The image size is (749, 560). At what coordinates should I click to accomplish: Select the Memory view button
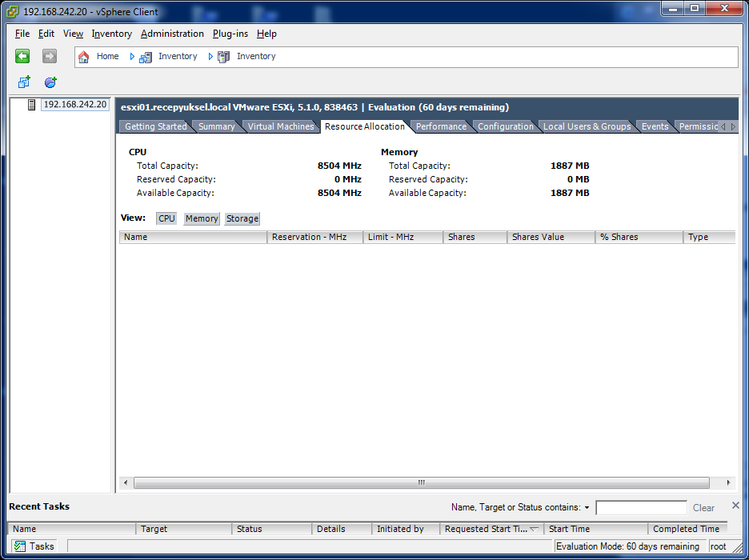202,218
